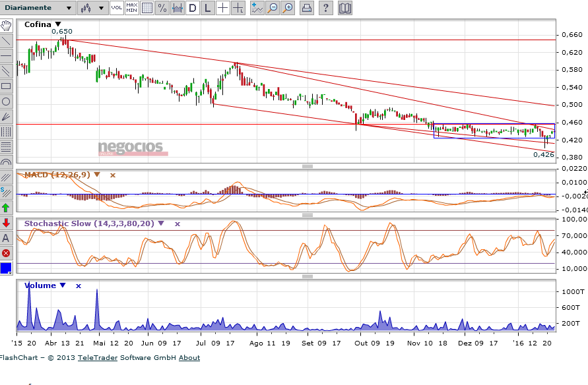Open the Cofina instrument menu
Screen dimensions: 588x385
click(58, 24)
